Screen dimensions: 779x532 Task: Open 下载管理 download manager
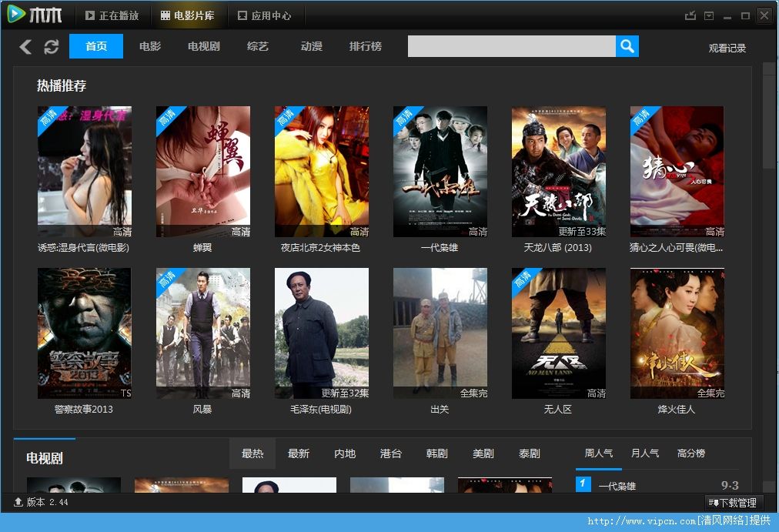[732, 503]
